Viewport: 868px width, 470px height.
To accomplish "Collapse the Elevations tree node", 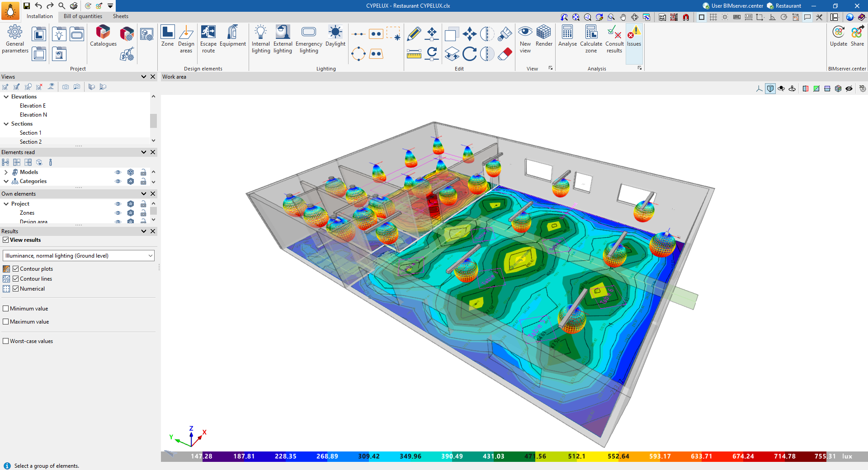I will pyautogui.click(x=6, y=97).
